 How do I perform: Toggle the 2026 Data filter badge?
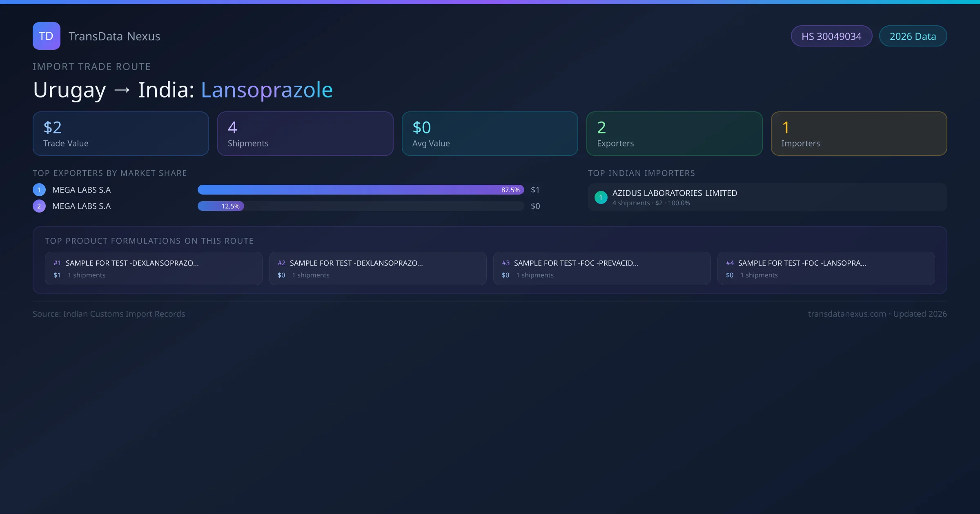(913, 36)
